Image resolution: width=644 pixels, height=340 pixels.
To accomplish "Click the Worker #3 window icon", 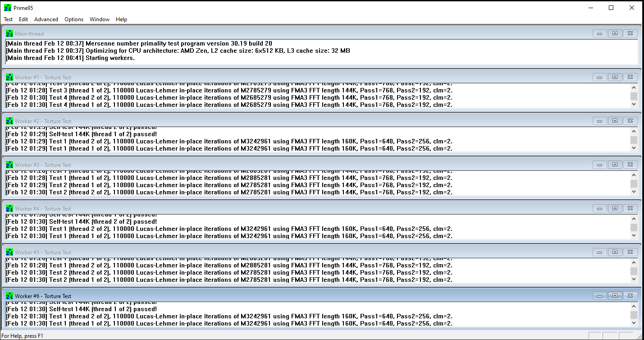I will 9,165.
